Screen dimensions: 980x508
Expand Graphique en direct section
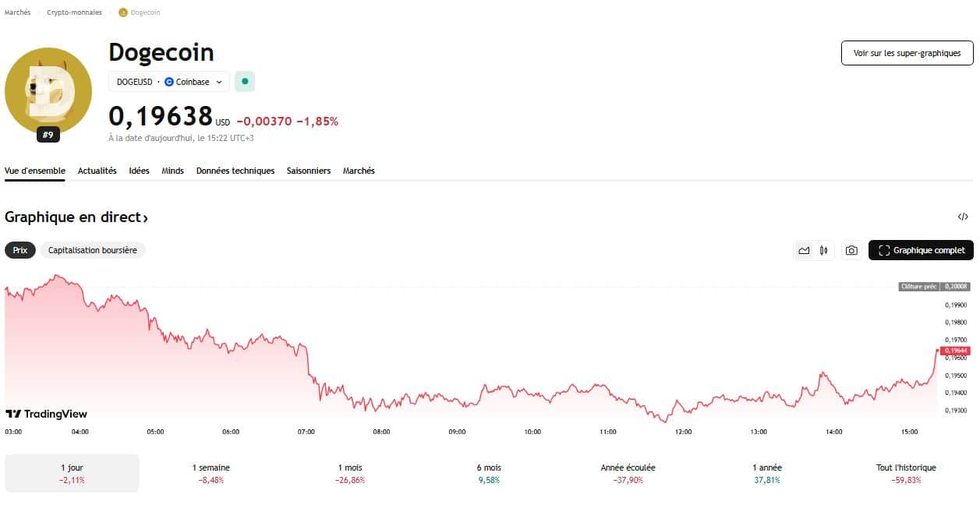tap(76, 217)
